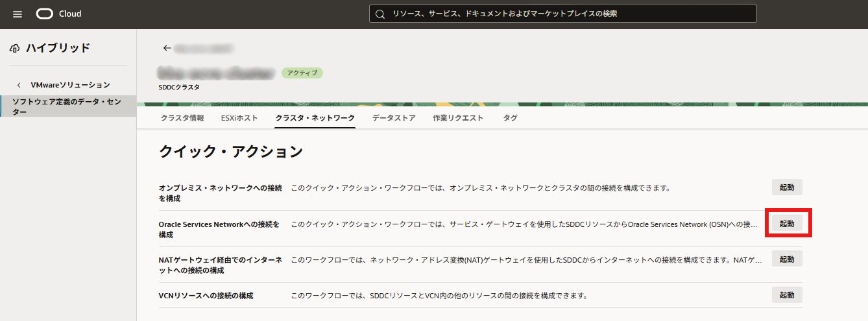The height and width of the screenshot is (321, 868).
Task: Click the back arrow above cluster name
Action: tap(167, 48)
